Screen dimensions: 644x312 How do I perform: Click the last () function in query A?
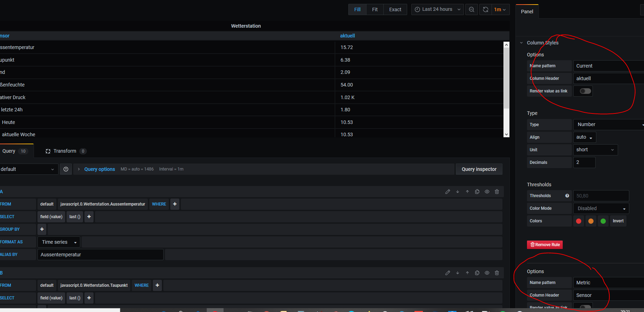(x=75, y=217)
